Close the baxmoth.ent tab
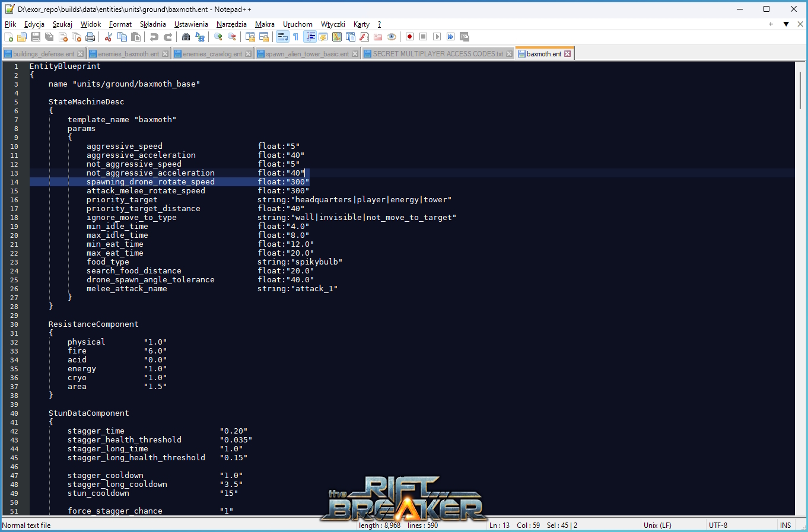This screenshot has height=532, width=808. (x=568, y=53)
